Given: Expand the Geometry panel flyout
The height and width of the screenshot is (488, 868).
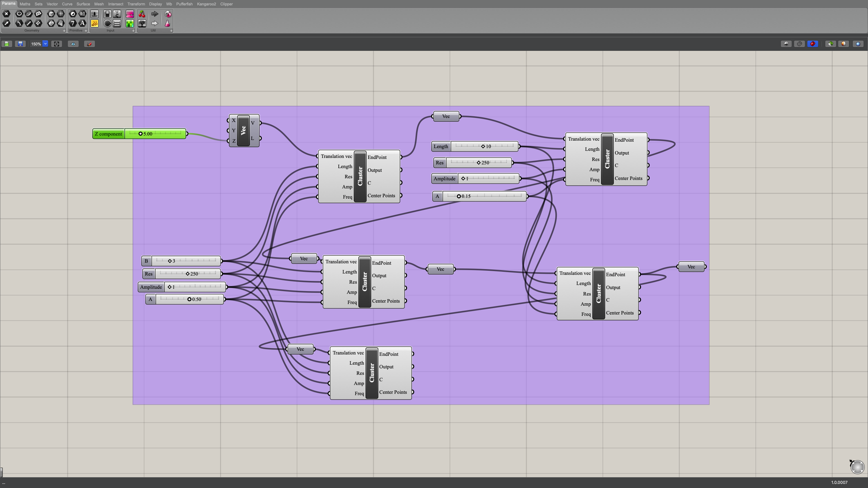Looking at the screenshot, I should tap(64, 31).
